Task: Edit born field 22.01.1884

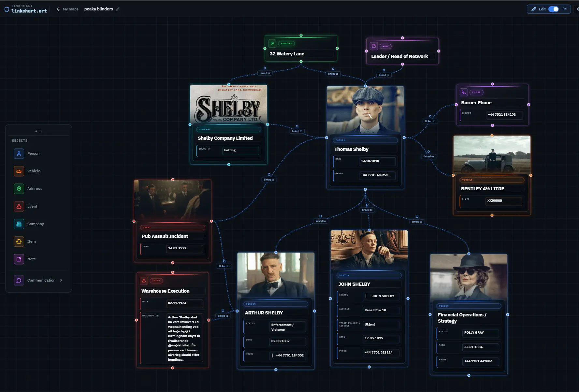Action: pos(481,347)
